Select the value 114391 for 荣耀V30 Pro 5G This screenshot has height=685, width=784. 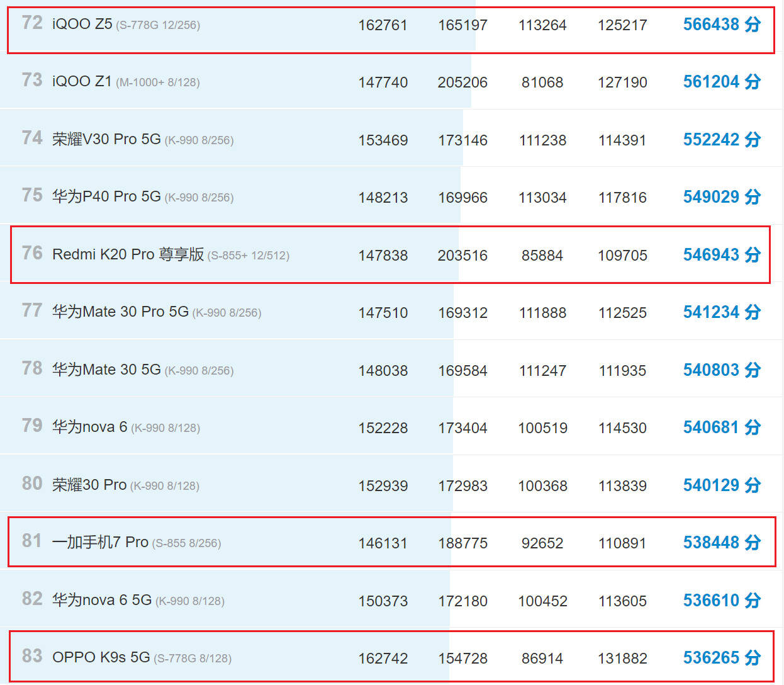point(622,140)
